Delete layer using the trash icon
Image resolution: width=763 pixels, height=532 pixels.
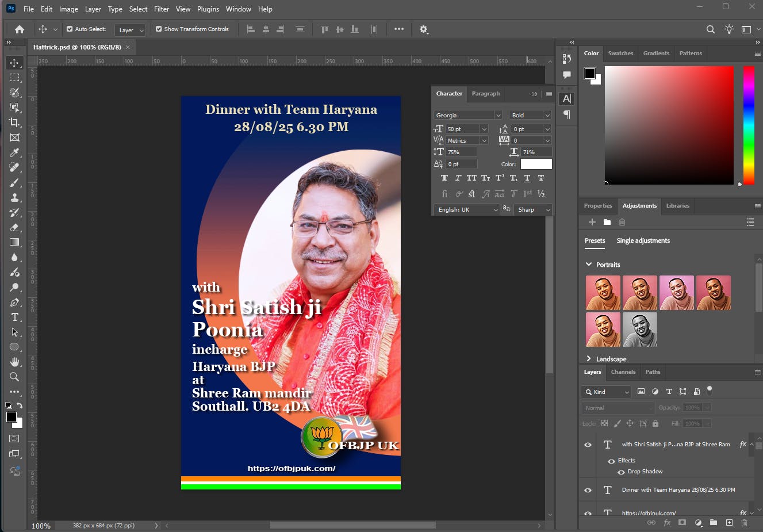pos(744,523)
